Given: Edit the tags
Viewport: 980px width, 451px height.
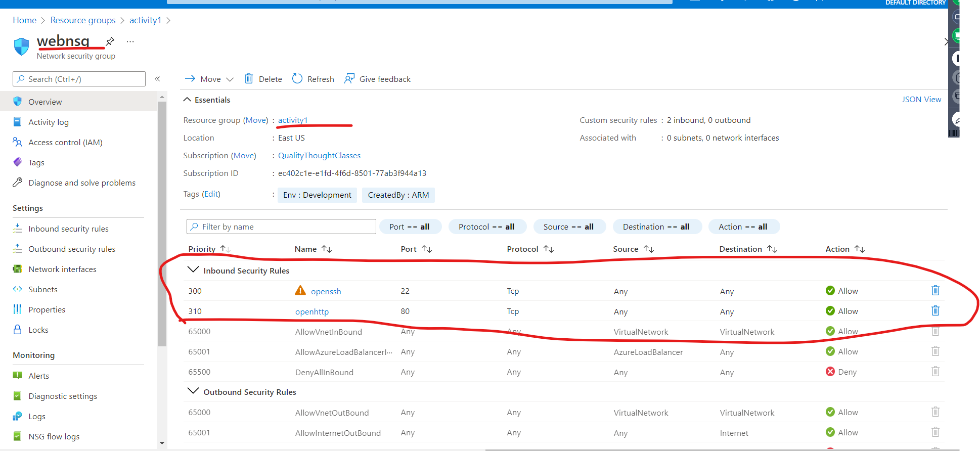Looking at the screenshot, I should click(211, 194).
